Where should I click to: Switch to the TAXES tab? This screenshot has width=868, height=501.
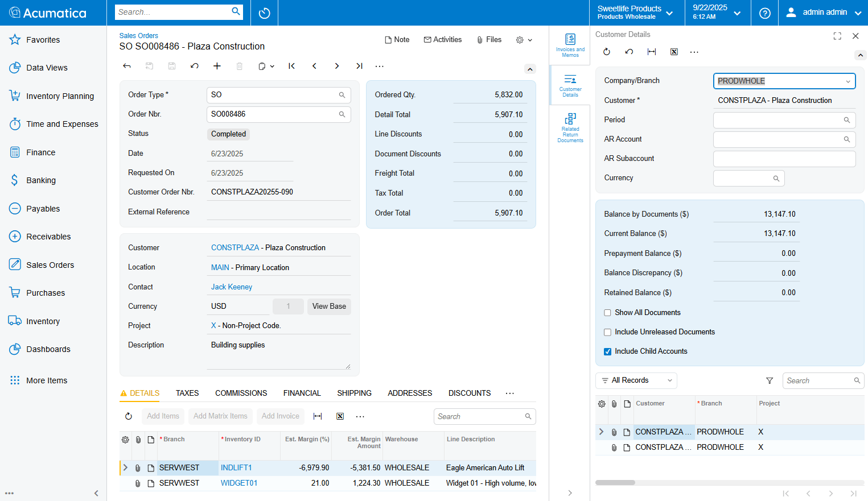pyautogui.click(x=187, y=393)
